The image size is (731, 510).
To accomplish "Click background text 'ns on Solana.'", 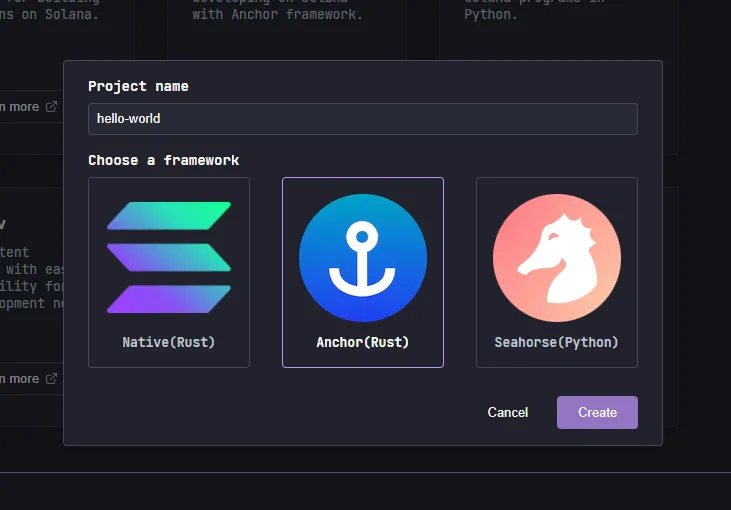I will click(x=49, y=14).
